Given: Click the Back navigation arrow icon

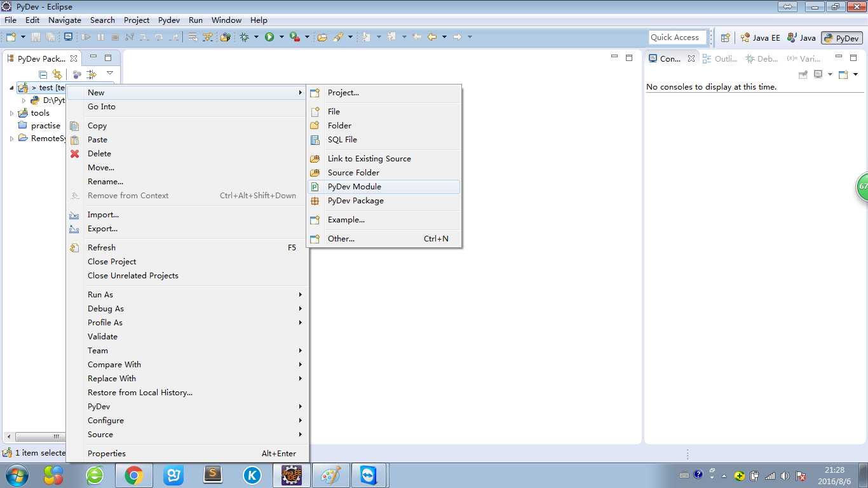Looking at the screenshot, I should pos(432,37).
